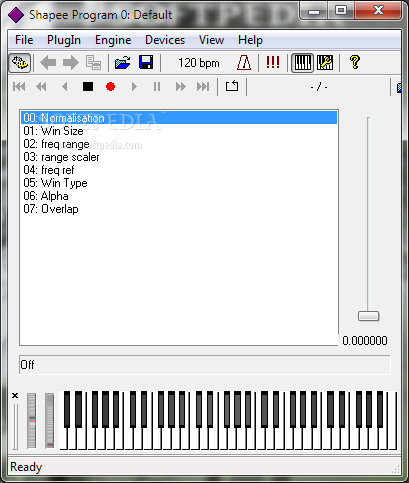Click the Shapee purple diamond title icon

pyautogui.click(x=16, y=15)
